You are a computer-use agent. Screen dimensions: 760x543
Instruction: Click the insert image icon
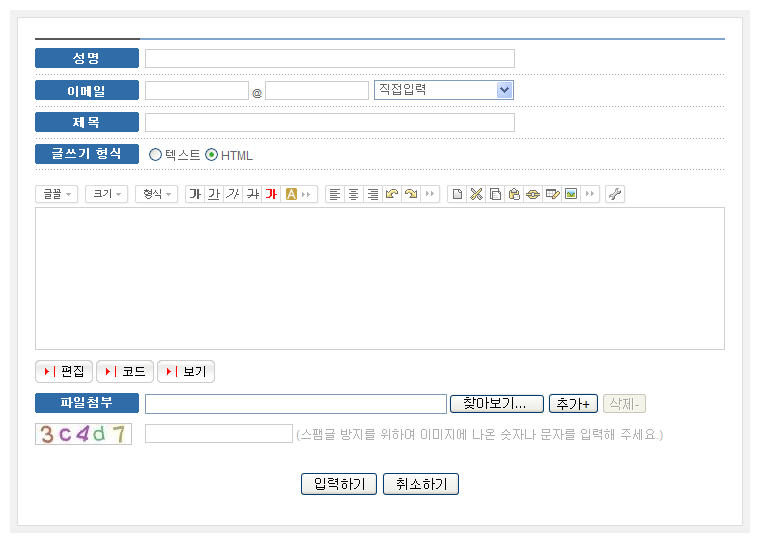(571, 194)
